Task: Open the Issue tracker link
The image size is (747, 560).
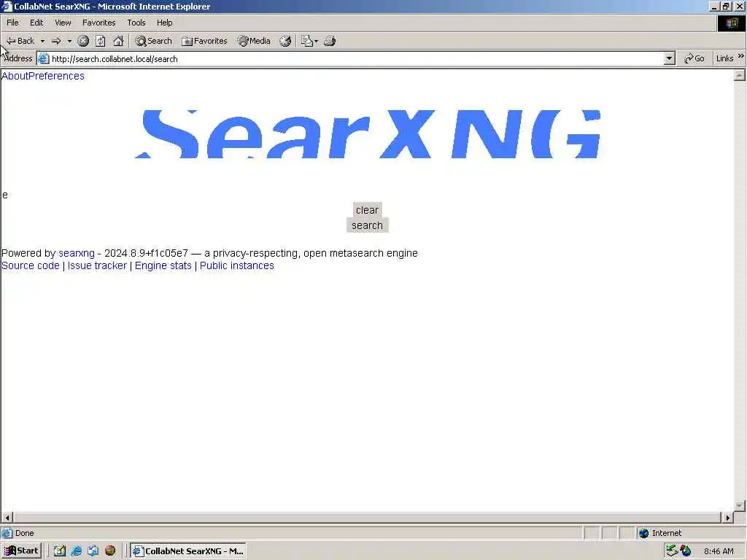Action: pos(97,265)
